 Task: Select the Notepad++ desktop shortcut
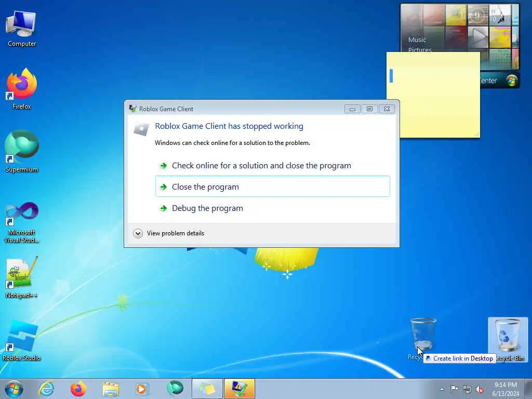(x=22, y=277)
